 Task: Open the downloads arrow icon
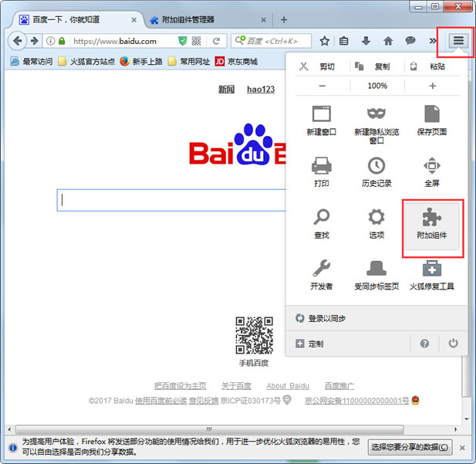(366, 41)
